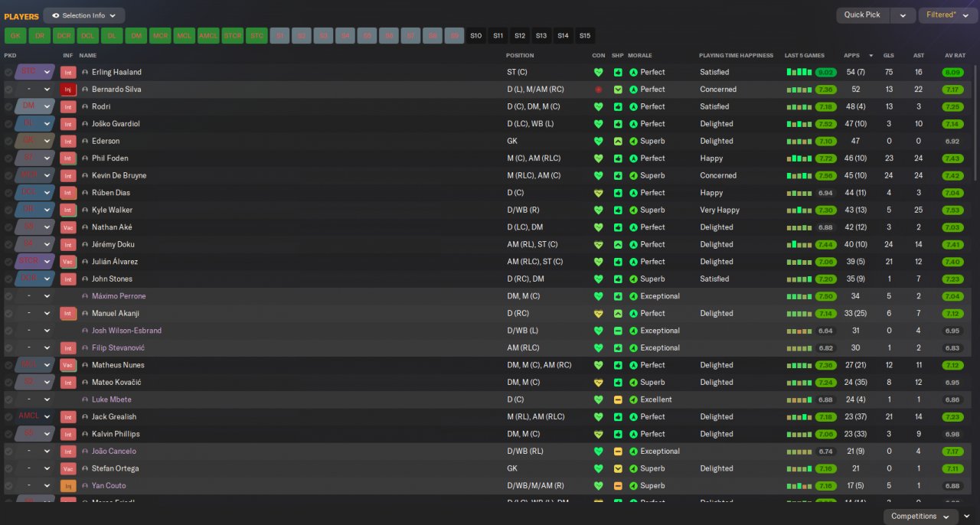Viewport: 980px width, 525px height.
Task: Click the yellow condition heart for Rúben Dias
Action: (x=599, y=193)
